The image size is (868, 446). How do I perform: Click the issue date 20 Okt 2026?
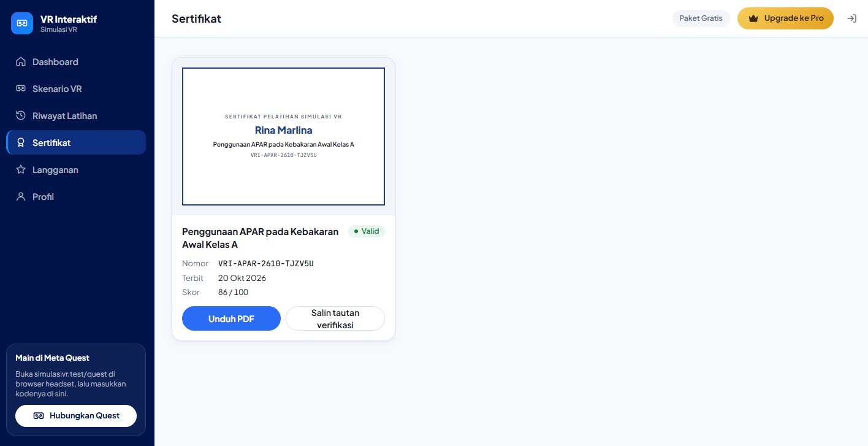(x=242, y=278)
